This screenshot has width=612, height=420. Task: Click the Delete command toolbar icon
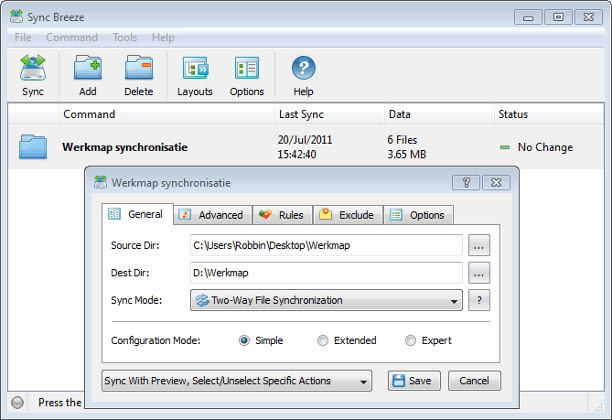(x=139, y=68)
